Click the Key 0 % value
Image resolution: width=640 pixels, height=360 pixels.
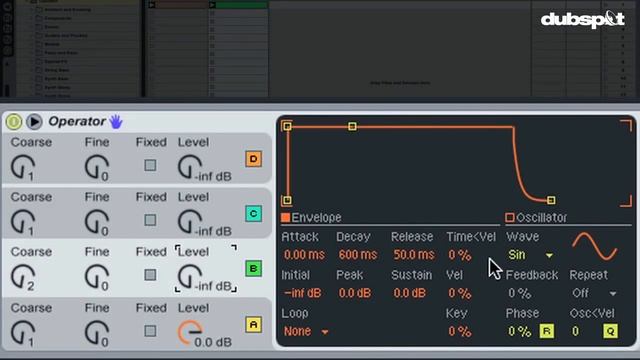460,331
